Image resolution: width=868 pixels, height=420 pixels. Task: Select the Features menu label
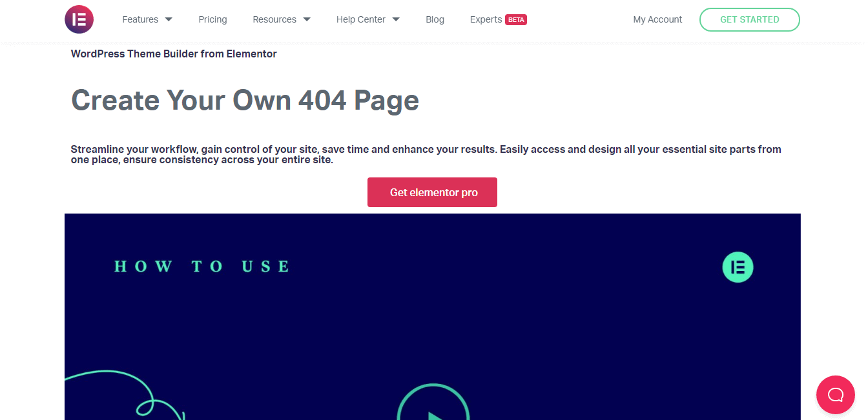point(140,19)
